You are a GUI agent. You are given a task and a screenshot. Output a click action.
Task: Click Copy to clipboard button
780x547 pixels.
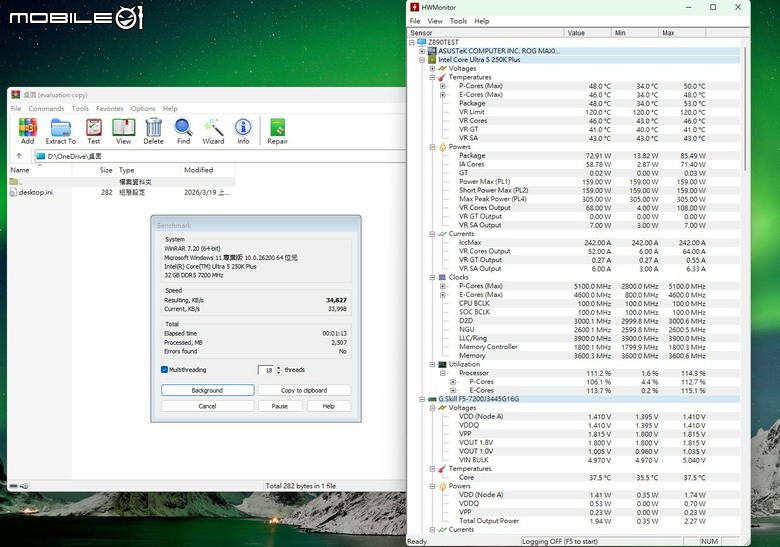(304, 390)
